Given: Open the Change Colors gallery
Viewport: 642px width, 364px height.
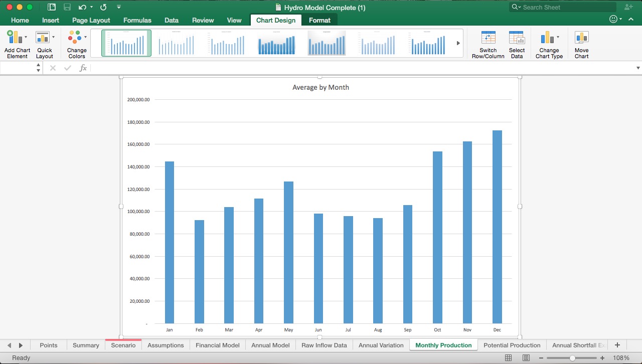Looking at the screenshot, I should (76, 44).
